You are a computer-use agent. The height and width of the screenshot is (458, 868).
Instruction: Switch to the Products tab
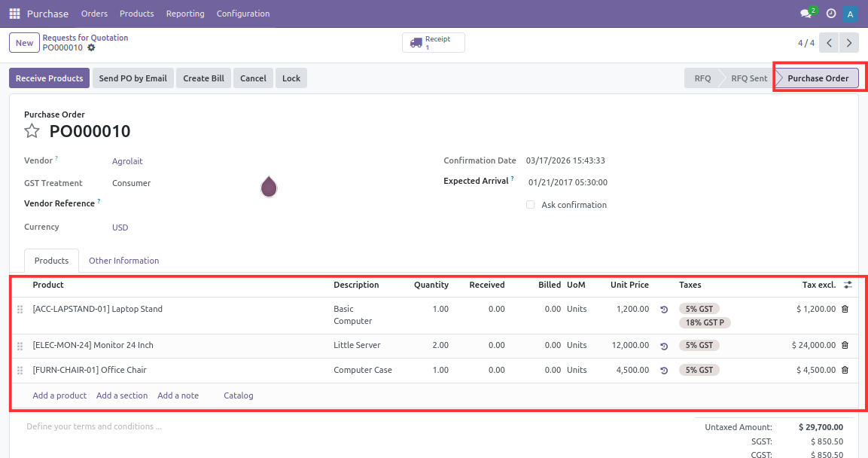[x=51, y=261]
